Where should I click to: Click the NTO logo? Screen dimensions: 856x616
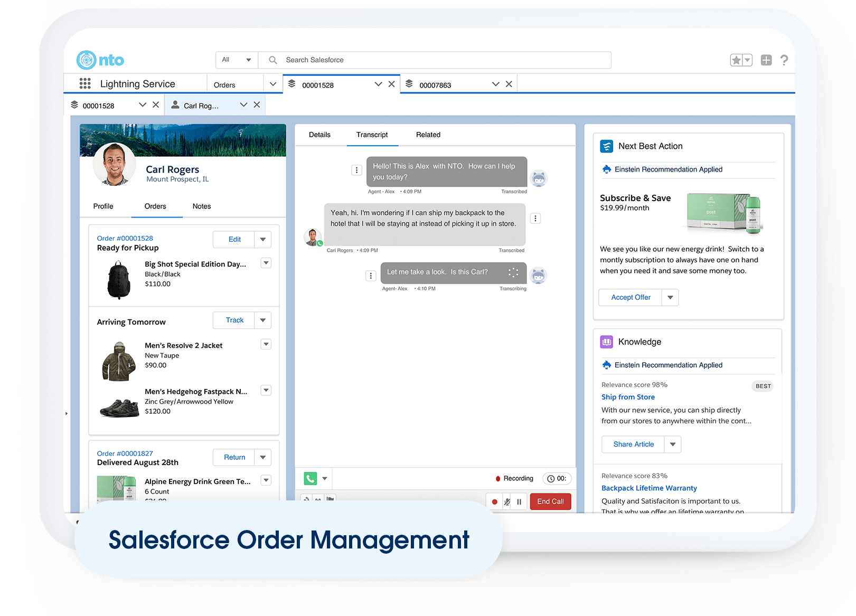tap(100, 60)
